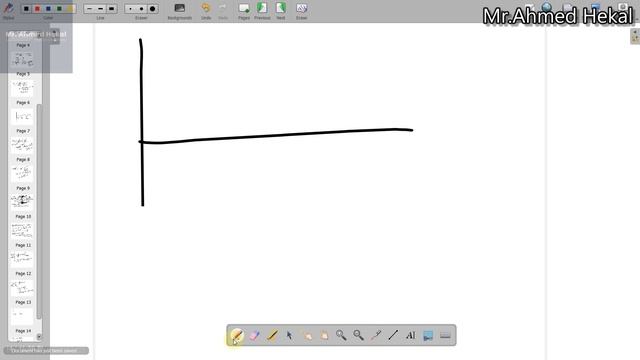
Task: Pick the blue pen color
Action: click(x=48, y=9)
